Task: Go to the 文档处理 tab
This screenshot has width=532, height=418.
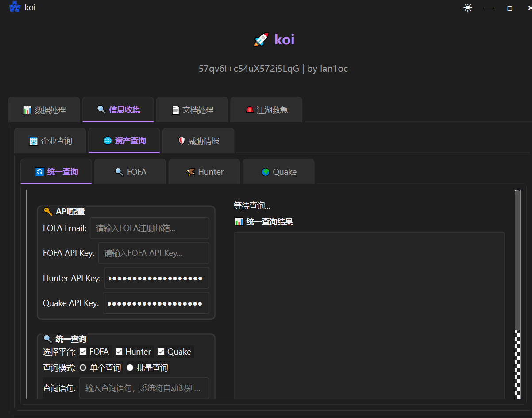Action: [x=192, y=110]
